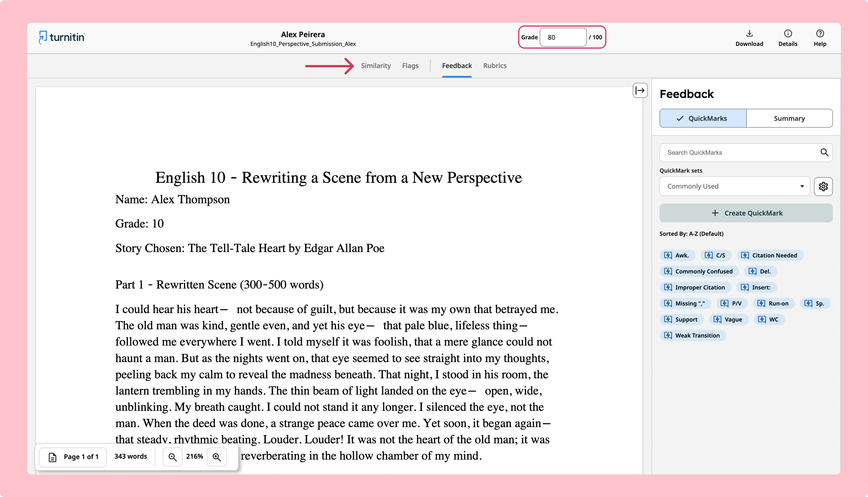Select the Insert: QuickMark

point(757,287)
